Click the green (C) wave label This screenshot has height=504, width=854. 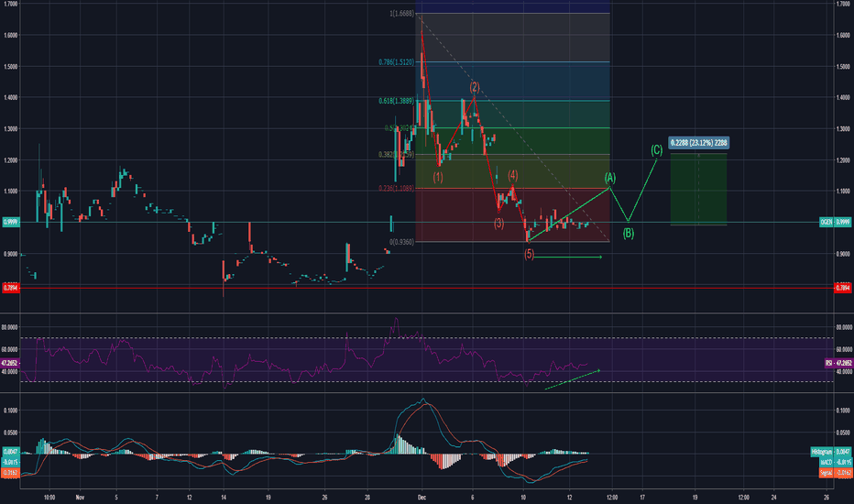coord(656,150)
